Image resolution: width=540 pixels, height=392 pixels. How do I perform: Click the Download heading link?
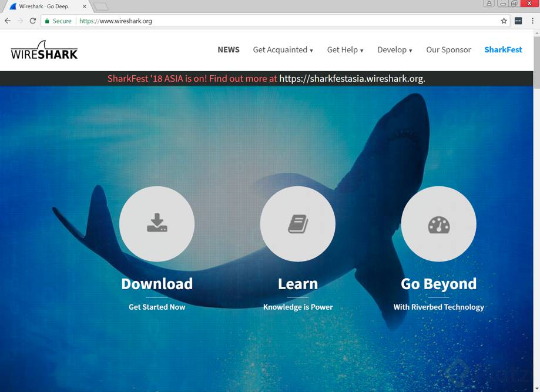(x=157, y=284)
